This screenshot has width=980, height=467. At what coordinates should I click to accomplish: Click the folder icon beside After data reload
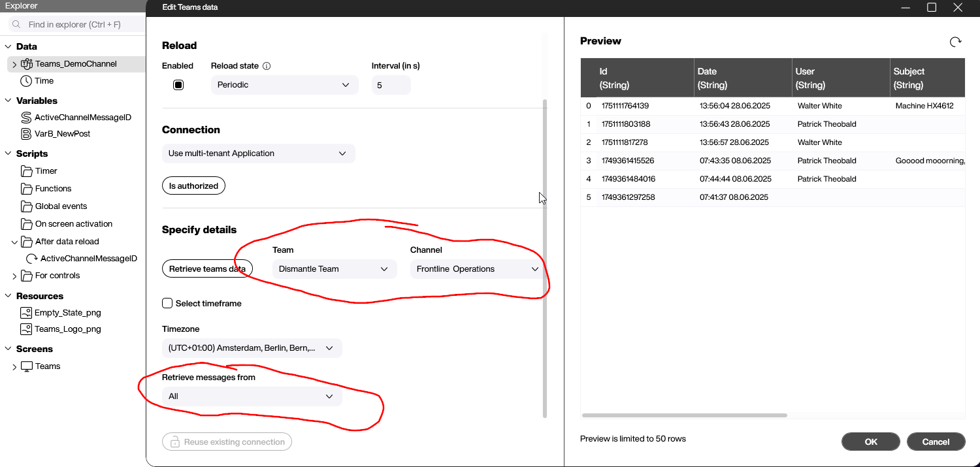(x=26, y=242)
